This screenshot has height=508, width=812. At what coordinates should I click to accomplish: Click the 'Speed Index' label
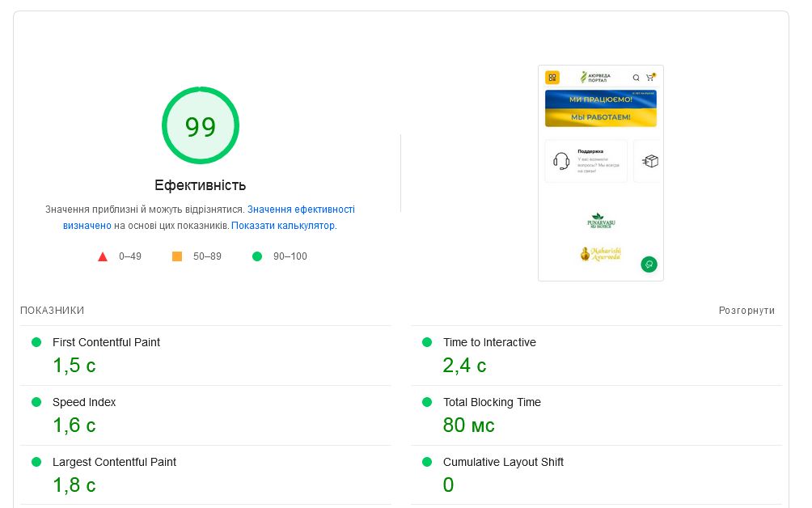(x=84, y=402)
